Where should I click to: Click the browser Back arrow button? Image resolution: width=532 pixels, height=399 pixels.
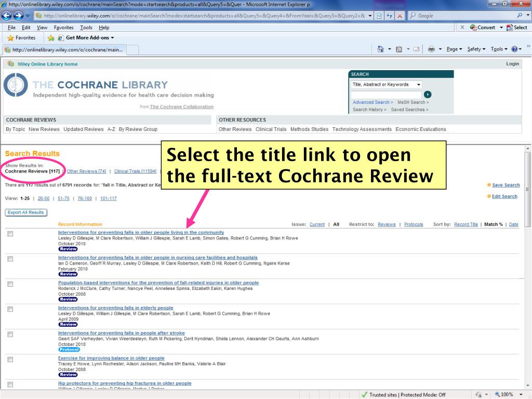pos(6,16)
